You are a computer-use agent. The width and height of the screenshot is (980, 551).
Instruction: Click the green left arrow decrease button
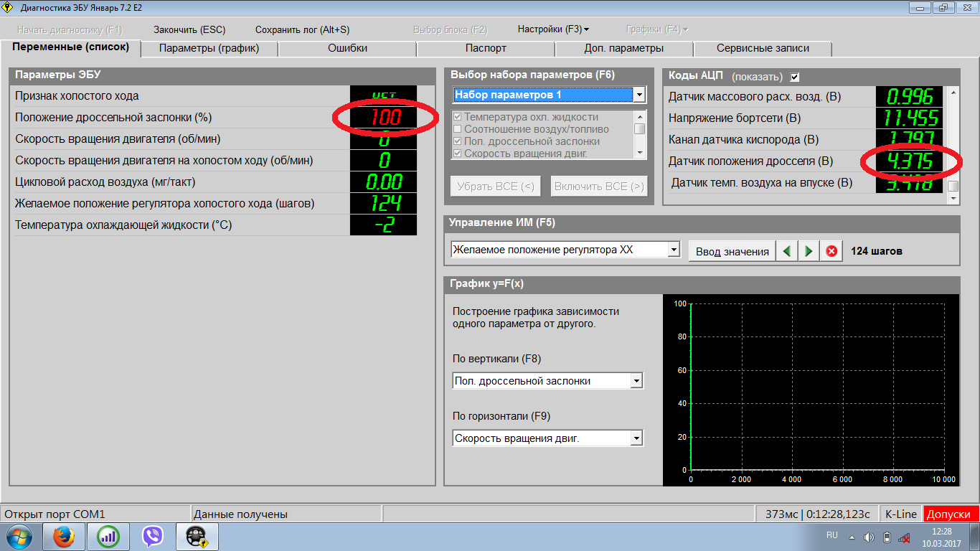point(788,251)
